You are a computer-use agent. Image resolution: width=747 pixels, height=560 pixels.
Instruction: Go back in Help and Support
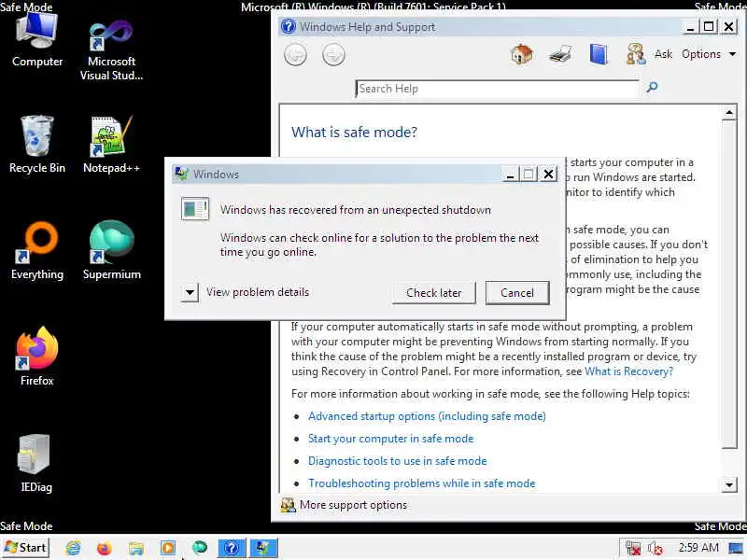pyautogui.click(x=295, y=55)
